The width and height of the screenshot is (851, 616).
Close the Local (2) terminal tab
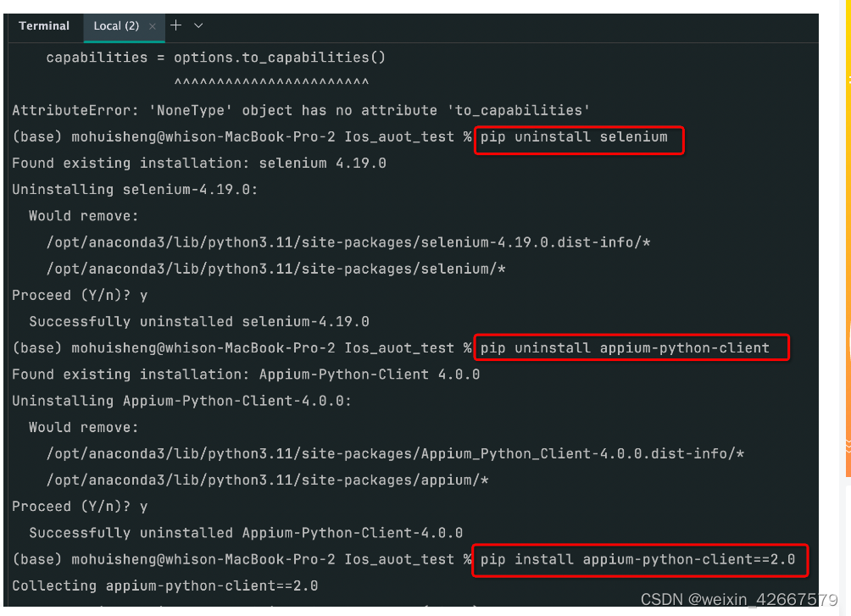pyautogui.click(x=152, y=26)
